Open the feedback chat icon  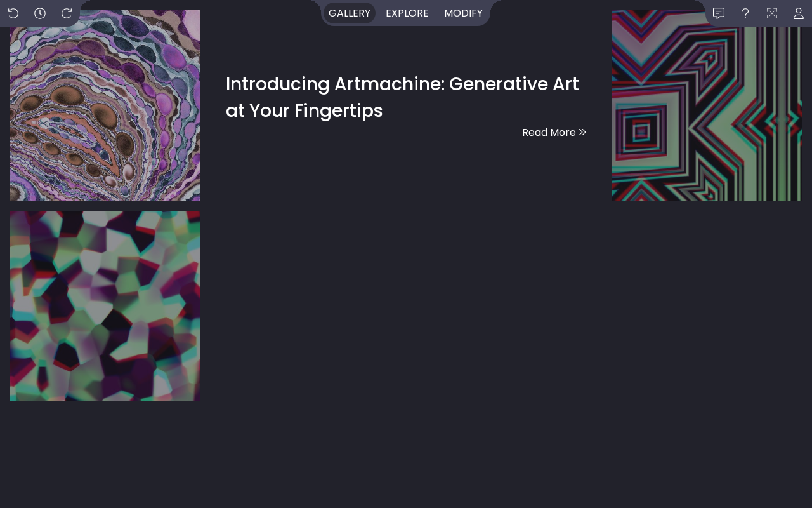719,13
